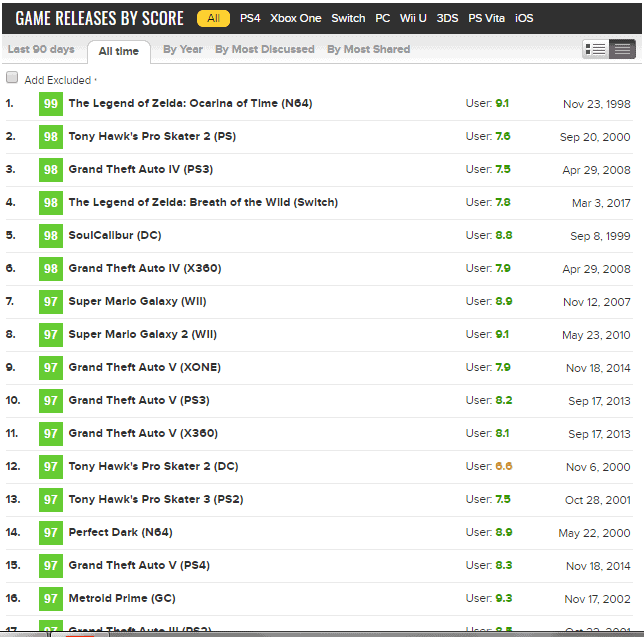Open Grand Theft Auto V (XONE) game page
The image size is (644, 637).
[144, 368]
